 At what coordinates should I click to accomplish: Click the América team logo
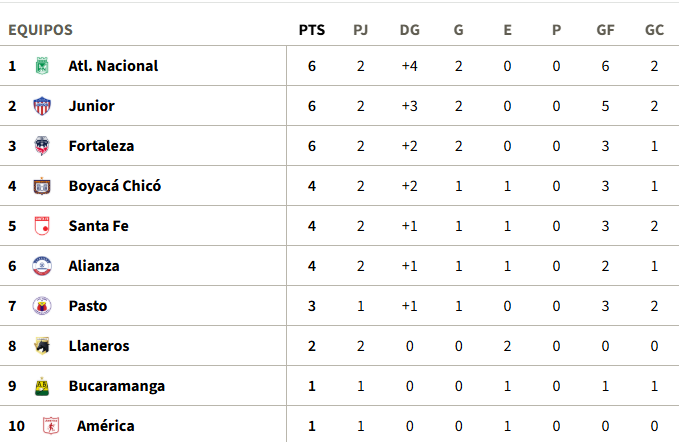pyautogui.click(x=51, y=426)
